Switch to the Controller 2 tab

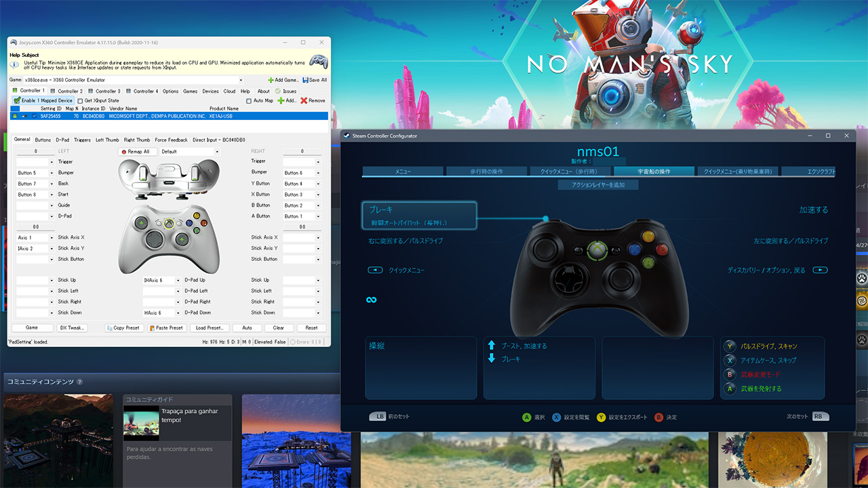point(66,91)
